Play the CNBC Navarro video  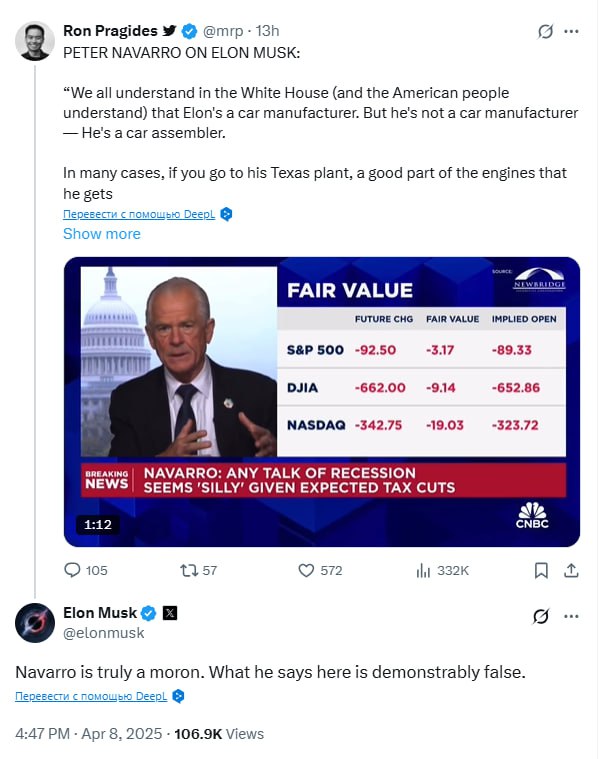(321, 402)
